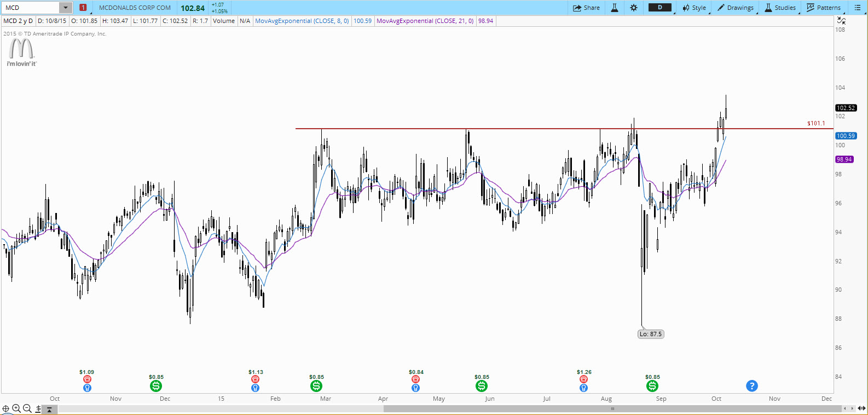
Task: Click the lightbulb icon below $1.13
Action: [255, 388]
